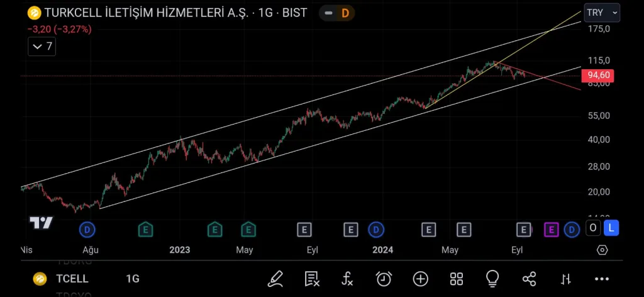The image size is (644, 297).
Task: Tap the TradingView logo on the chart
Action: (41, 223)
